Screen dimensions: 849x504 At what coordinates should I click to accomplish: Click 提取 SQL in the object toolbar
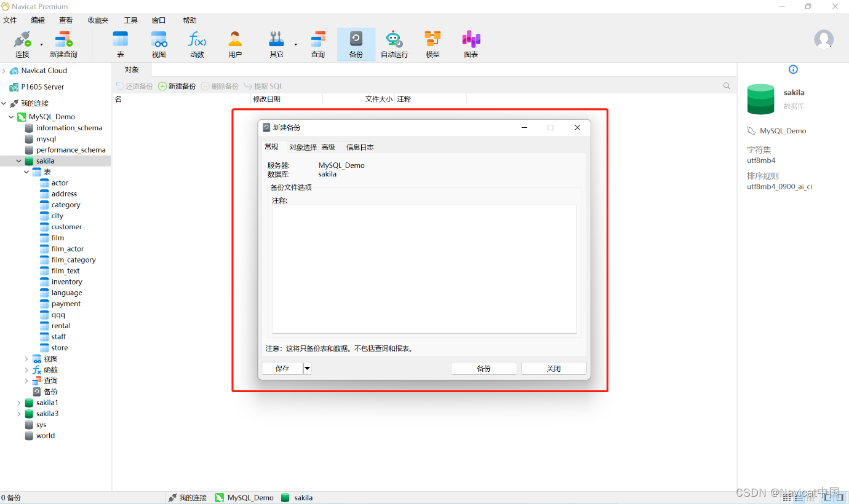263,86
